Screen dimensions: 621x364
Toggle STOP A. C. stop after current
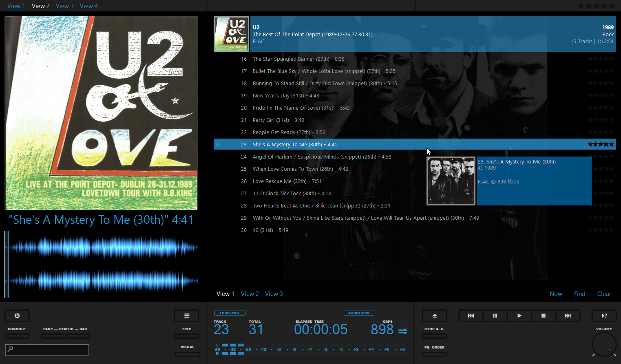[435, 336]
